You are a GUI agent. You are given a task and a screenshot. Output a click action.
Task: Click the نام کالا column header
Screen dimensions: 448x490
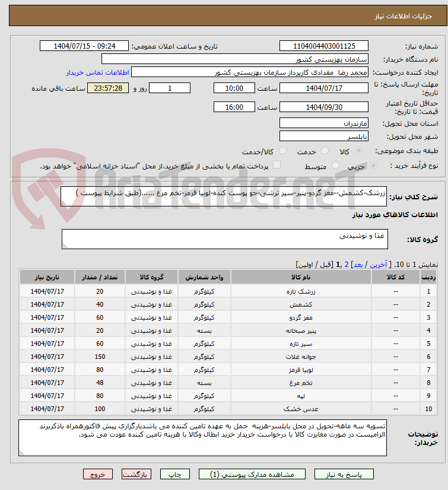301,277
